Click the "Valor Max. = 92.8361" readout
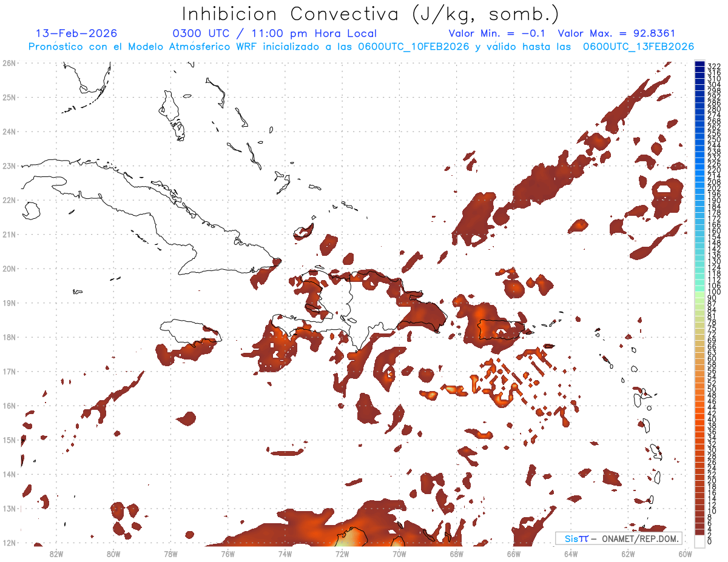The image size is (728, 562). pyautogui.click(x=616, y=34)
